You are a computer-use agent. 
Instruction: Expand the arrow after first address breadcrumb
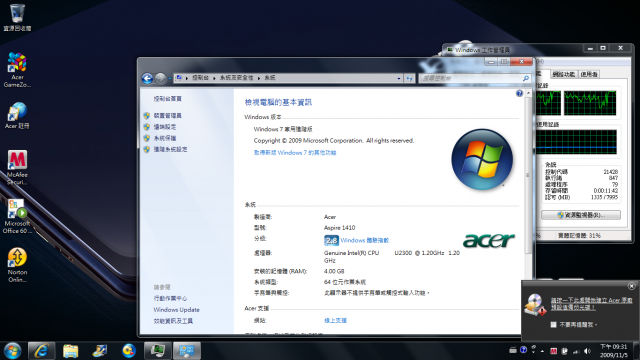point(214,78)
